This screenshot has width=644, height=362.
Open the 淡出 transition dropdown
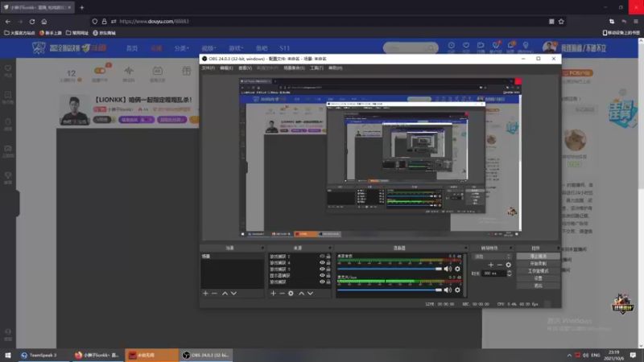point(492,257)
